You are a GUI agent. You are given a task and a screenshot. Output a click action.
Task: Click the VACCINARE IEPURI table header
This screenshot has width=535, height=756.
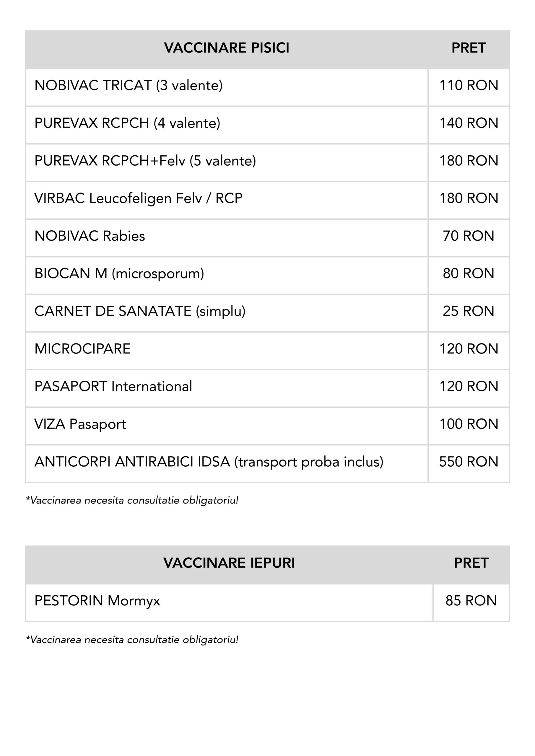pyautogui.click(x=229, y=563)
